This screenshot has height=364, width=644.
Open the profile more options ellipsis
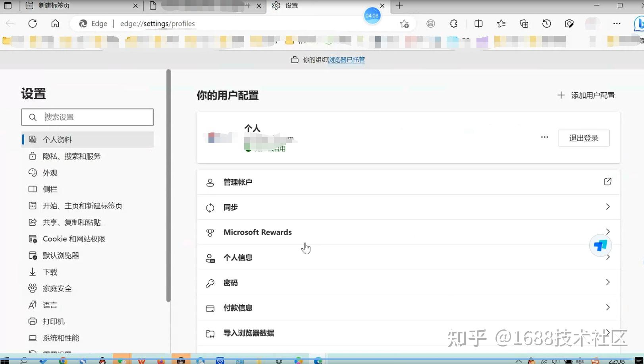tap(544, 137)
